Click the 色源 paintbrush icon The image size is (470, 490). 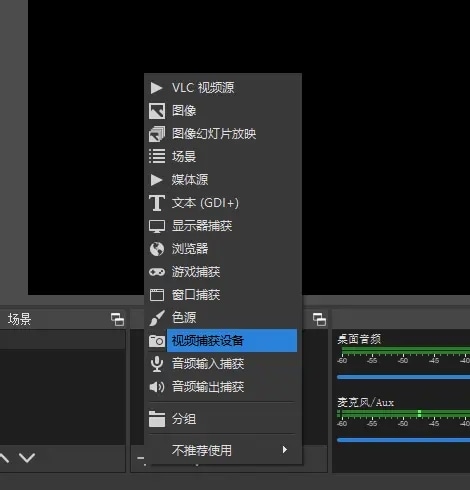click(x=157, y=318)
